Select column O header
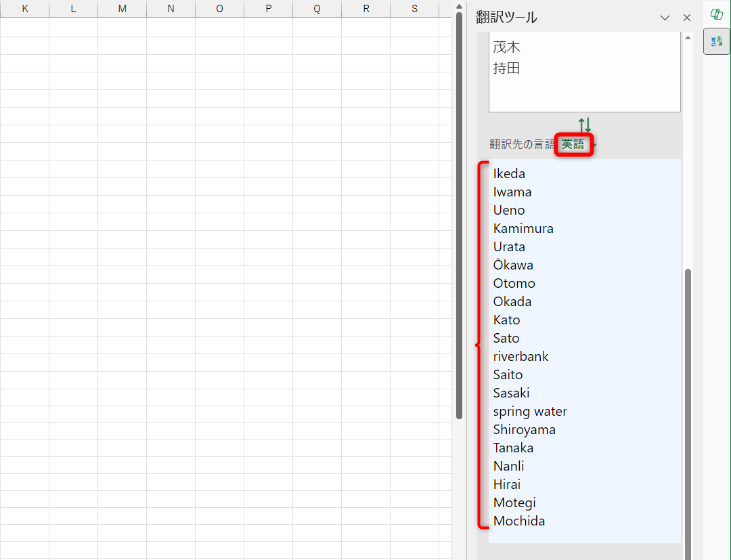The width and height of the screenshot is (731, 560). [219, 8]
